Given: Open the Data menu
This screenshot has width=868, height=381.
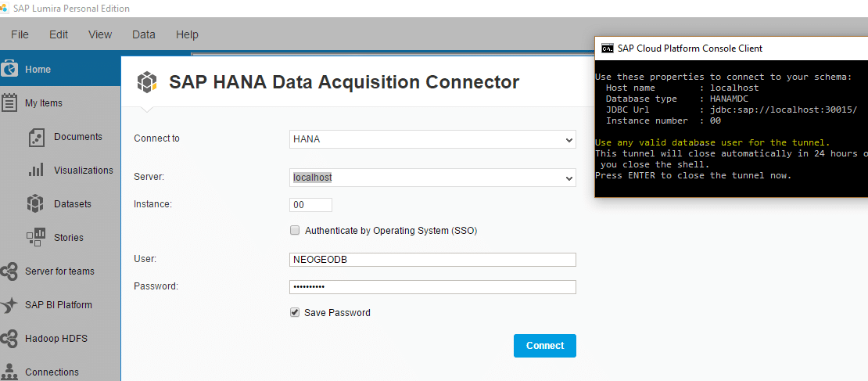Looking at the screenshot, I should 143,34.
